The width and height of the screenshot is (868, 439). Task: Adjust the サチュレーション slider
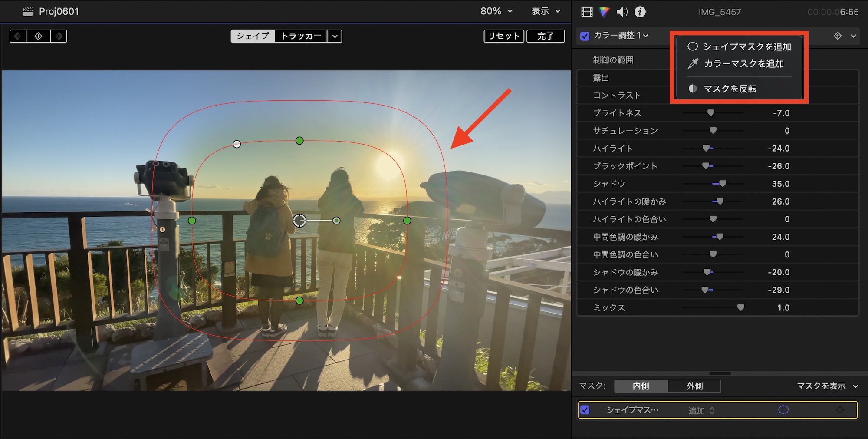713,131
